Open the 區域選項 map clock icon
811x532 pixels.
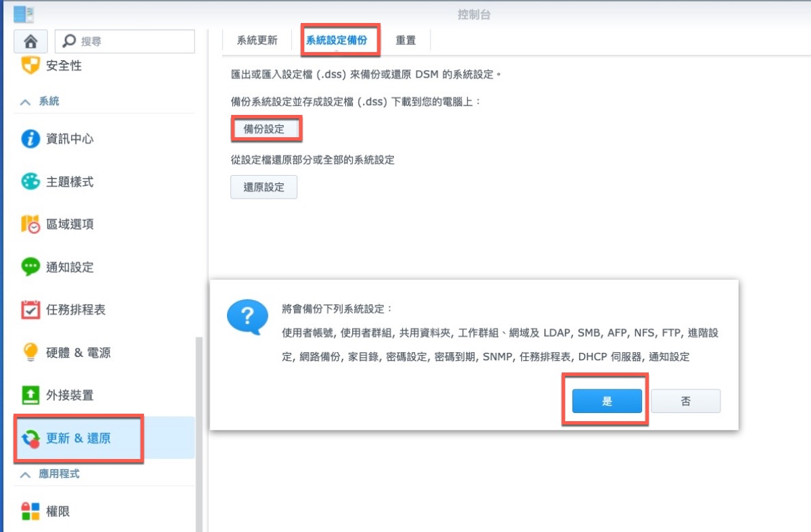(x=30, y=224)
